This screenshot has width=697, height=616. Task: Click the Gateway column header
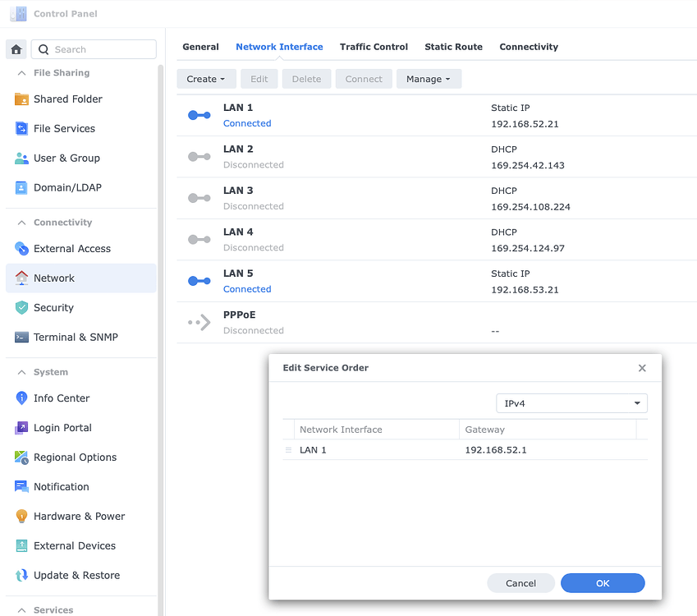pyautogui.click(x=548, y=430)
